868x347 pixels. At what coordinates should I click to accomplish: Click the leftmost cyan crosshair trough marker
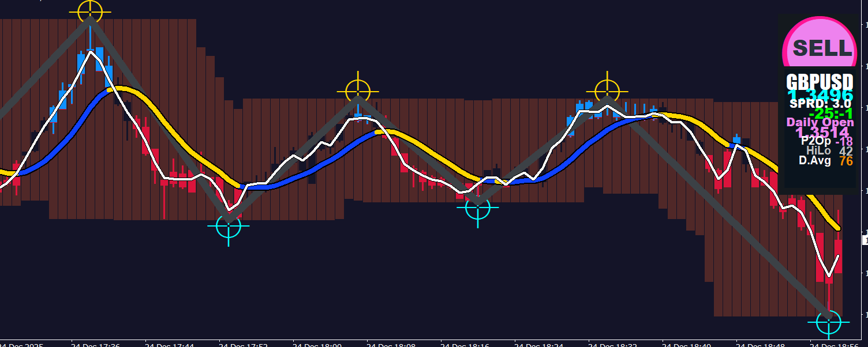click(x=229, y=226)
